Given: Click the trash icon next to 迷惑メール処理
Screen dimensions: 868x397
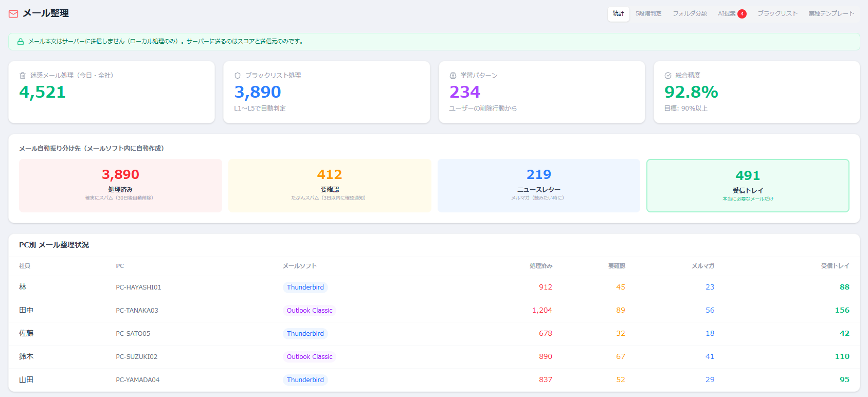Looking at the screenshot, I should click(x=23, y=76).
